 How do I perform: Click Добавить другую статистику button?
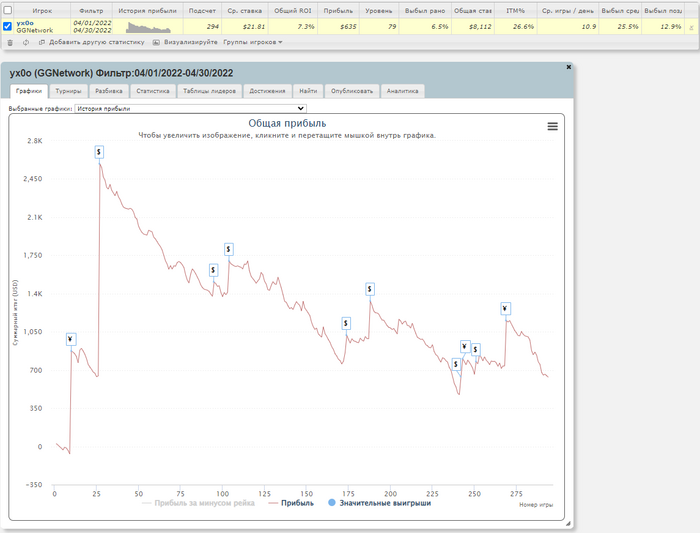click(92, 42)
